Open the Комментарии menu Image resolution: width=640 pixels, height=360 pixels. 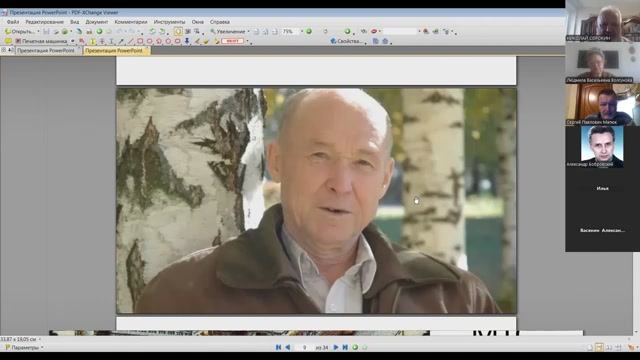pos(131,22)
